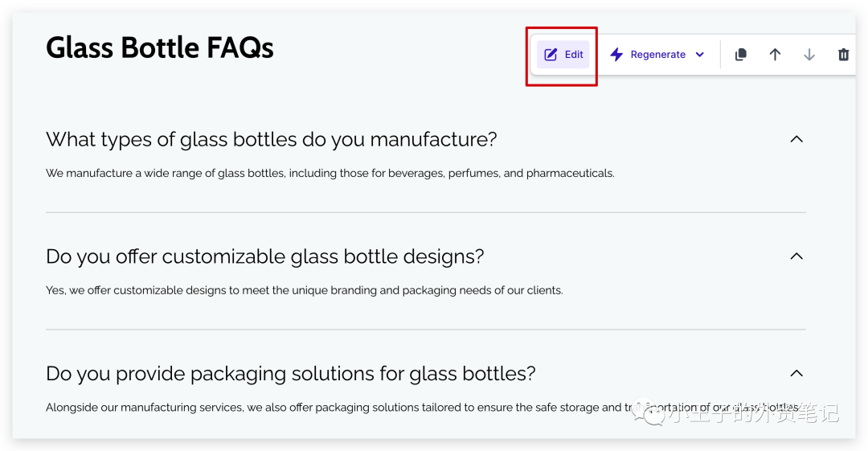Collapse the glass bottle types question

(x=796, y=139)
